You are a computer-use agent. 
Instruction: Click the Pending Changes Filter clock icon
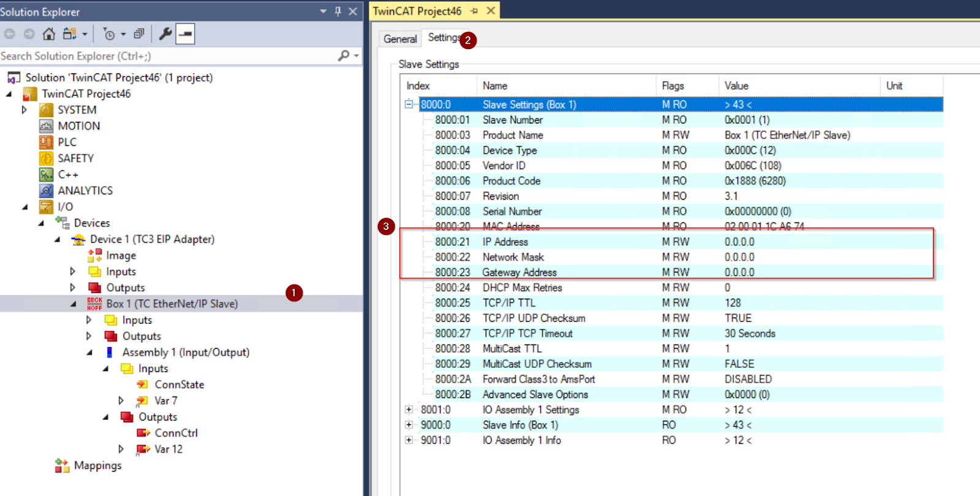click(109, 34)
